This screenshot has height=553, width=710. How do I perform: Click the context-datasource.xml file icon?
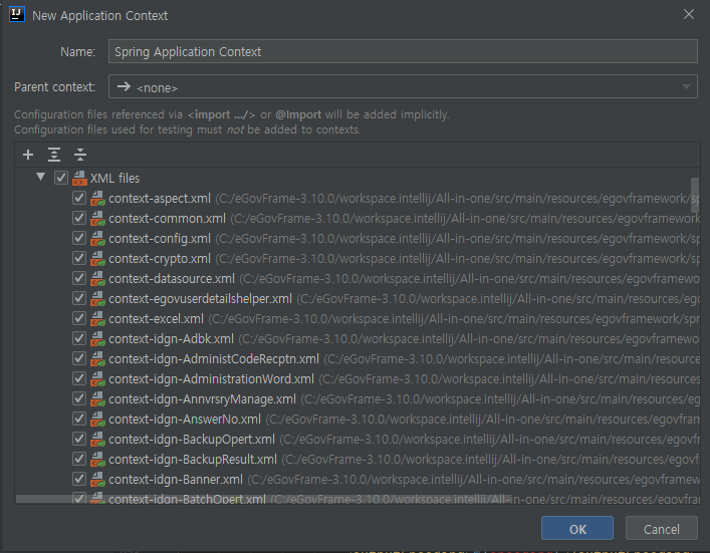pos(97,278)
